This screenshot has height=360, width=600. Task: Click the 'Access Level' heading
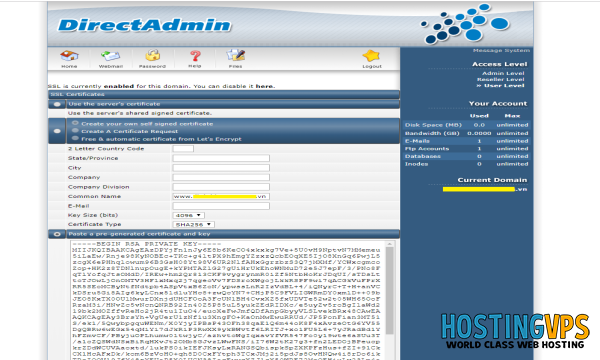pyautogui.click(x=499, y=64)
